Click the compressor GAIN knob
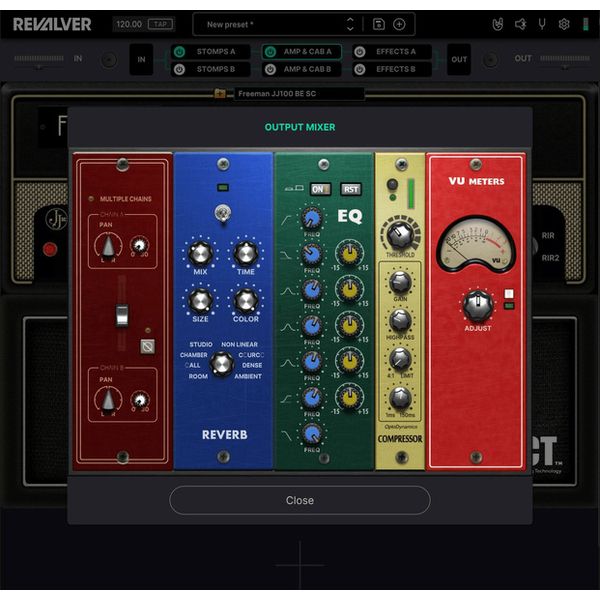 coord(400,282)
